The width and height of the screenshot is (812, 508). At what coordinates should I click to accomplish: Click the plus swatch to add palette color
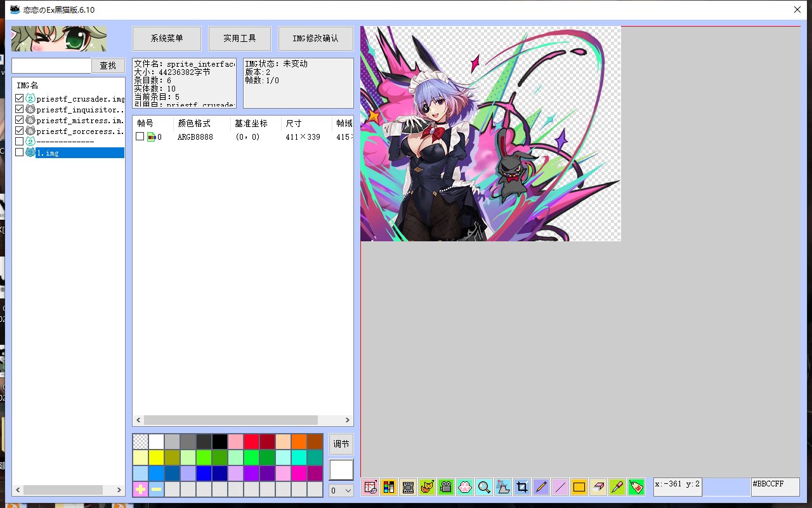[140, 490]
